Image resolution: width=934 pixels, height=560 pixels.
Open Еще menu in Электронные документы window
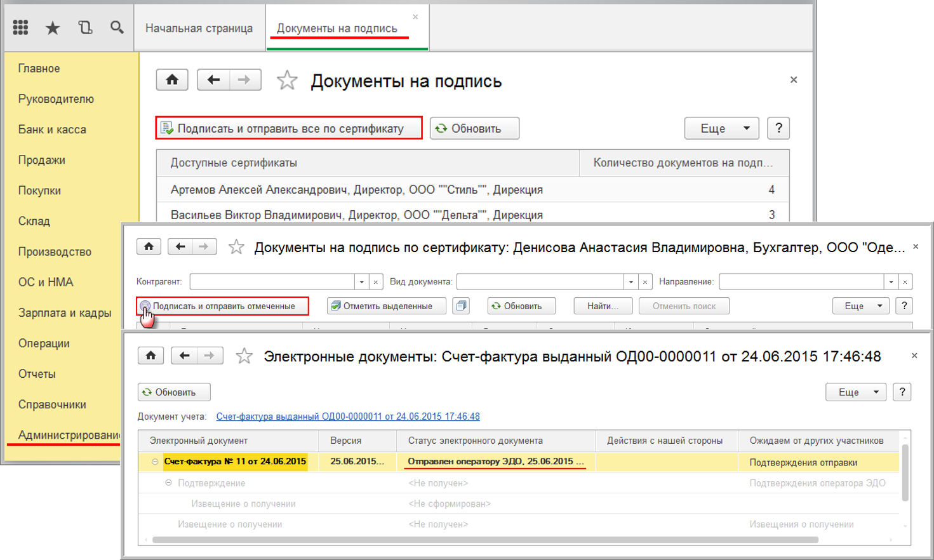coord(855,392)
